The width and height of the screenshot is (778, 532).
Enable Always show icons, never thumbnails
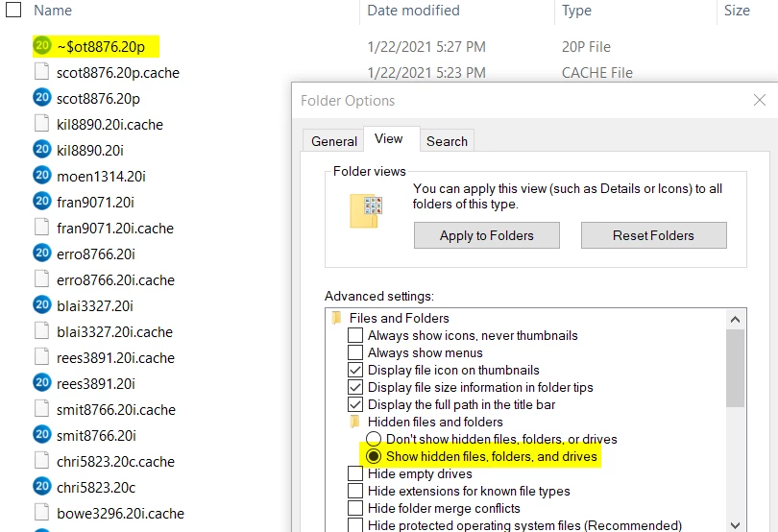click(x=355, y=335)
